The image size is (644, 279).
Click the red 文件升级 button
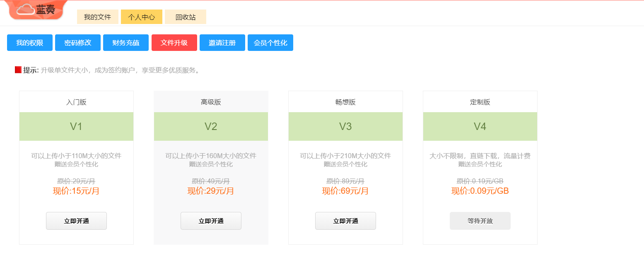(174, 43)
